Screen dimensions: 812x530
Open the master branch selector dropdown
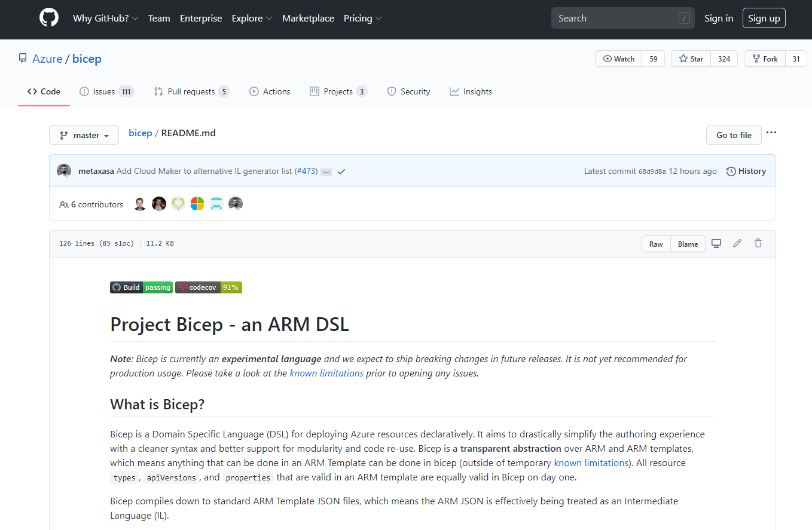pos(84,136)
